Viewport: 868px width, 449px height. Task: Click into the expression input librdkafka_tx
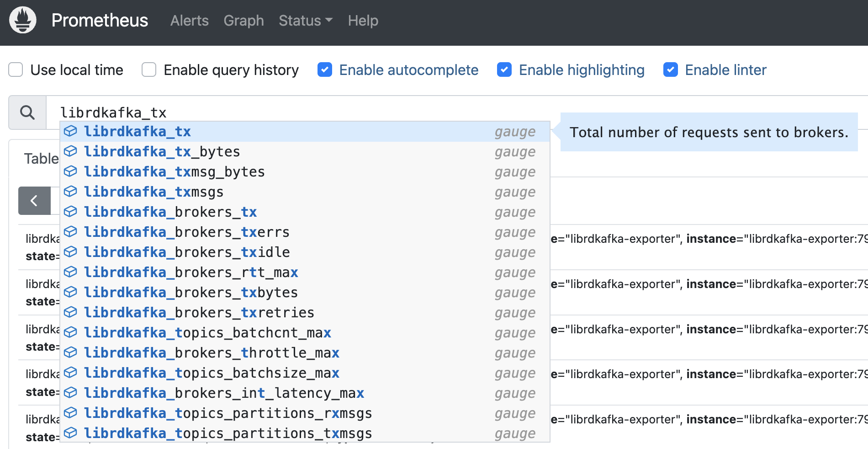click(457, 112)
